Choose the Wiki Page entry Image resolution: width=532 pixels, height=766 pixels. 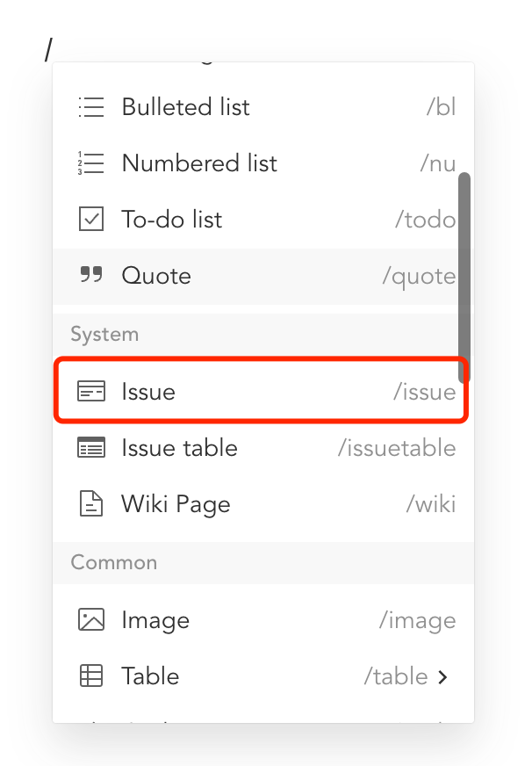pyautogui.click(x=263, y=504)
